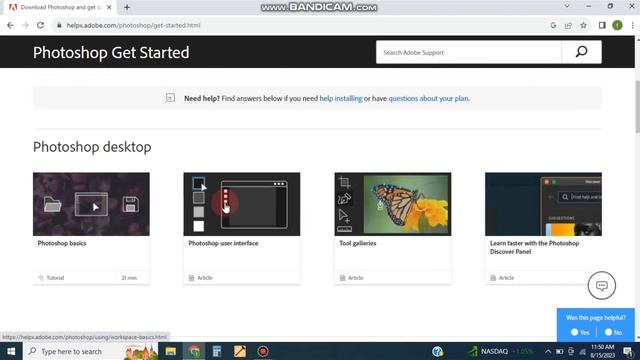This screenshot has height=360, width=640.
Task: Open the NASDAQ stock widget
Action: click(x=500, y=351)
